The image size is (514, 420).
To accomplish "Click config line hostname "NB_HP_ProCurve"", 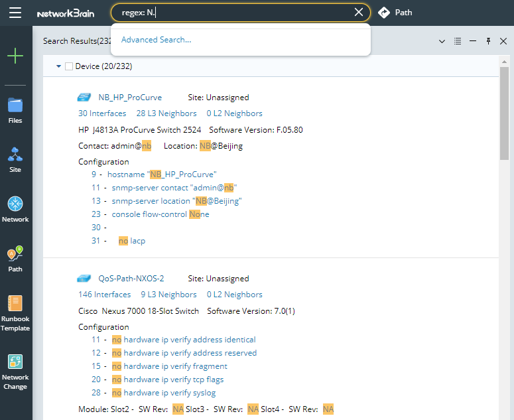I will click(x=162, y=175).
